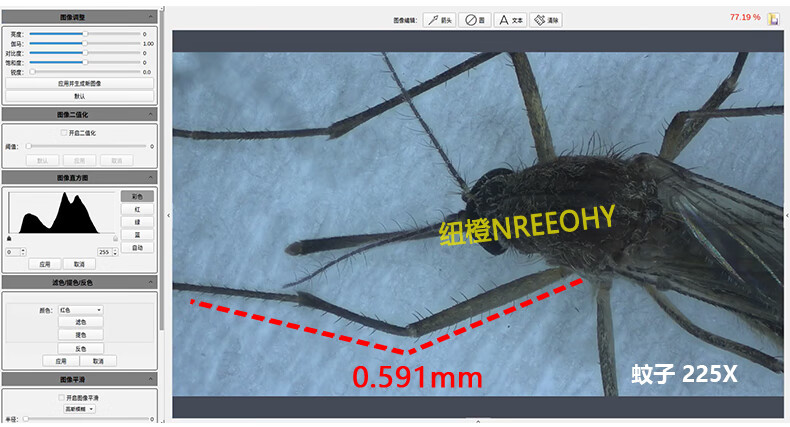Viewport: 790px width, 427px height.
Task: Click the 77.19 % zoom percentage text
Action: (745, 17)
